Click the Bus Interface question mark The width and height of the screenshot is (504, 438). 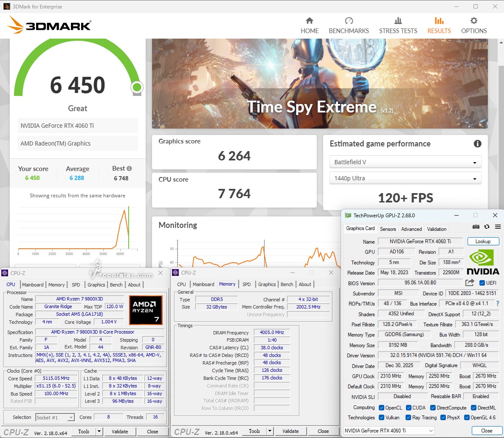pyautogui.click(x=498, y=303)
